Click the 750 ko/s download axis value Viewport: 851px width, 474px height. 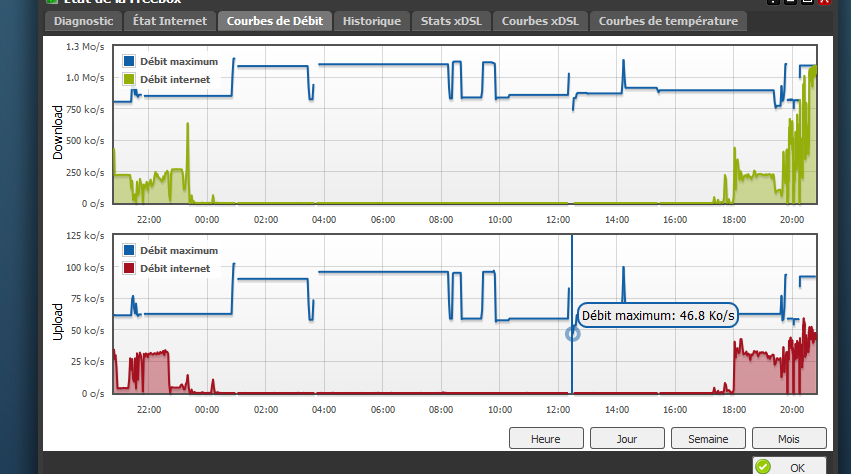click(85, 110)
